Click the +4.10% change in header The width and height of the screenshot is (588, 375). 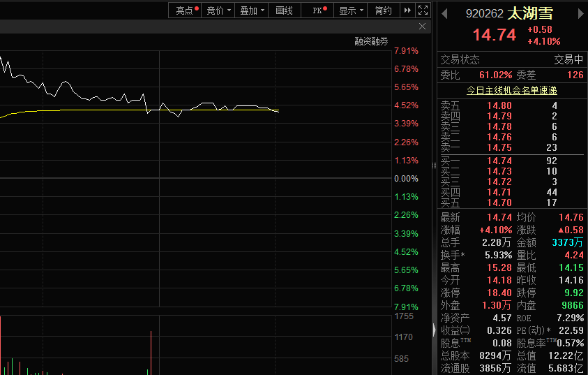544,41
